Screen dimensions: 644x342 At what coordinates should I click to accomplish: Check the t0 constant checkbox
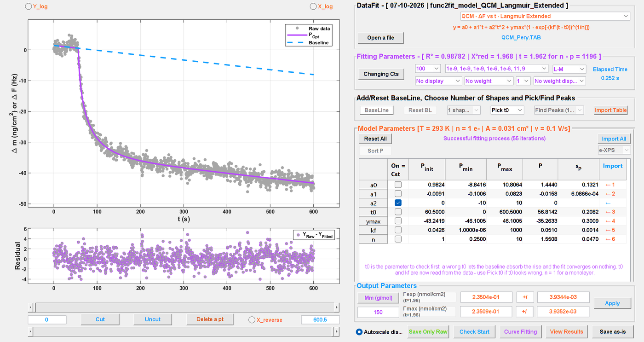tap(398, 212)
